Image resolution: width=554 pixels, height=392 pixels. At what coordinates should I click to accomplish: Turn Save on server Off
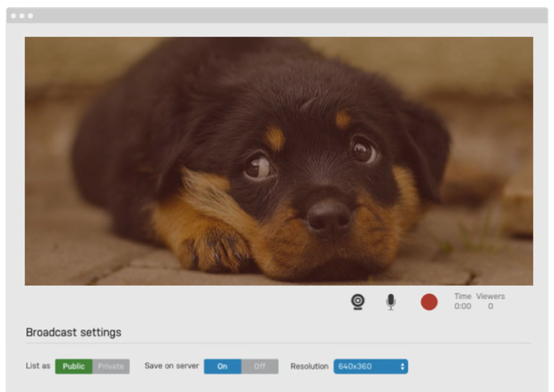click(x=260, y=366)
